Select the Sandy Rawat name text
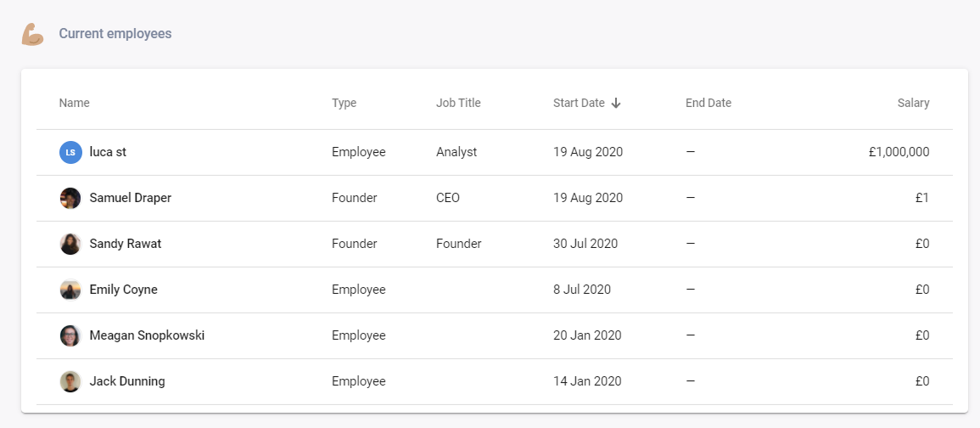The height and width of the screenshot is (428, 980). 125,244
